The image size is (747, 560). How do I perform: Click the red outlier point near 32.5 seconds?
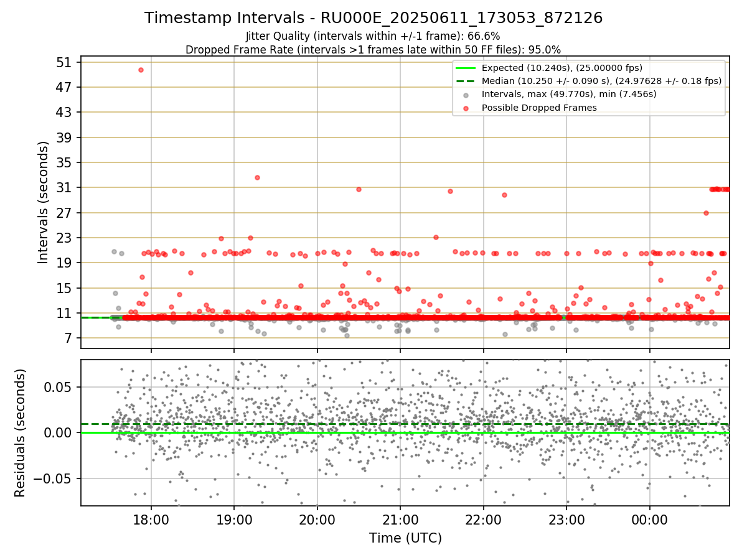pos(257,177)
